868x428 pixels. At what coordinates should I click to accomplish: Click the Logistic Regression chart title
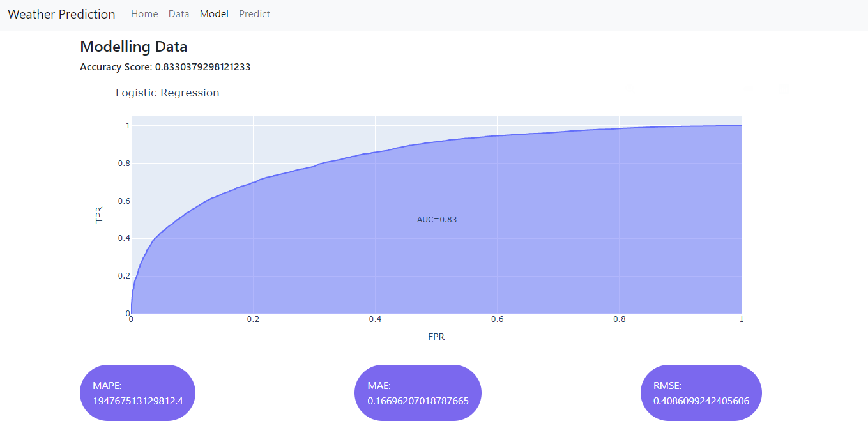click(167, 93)
